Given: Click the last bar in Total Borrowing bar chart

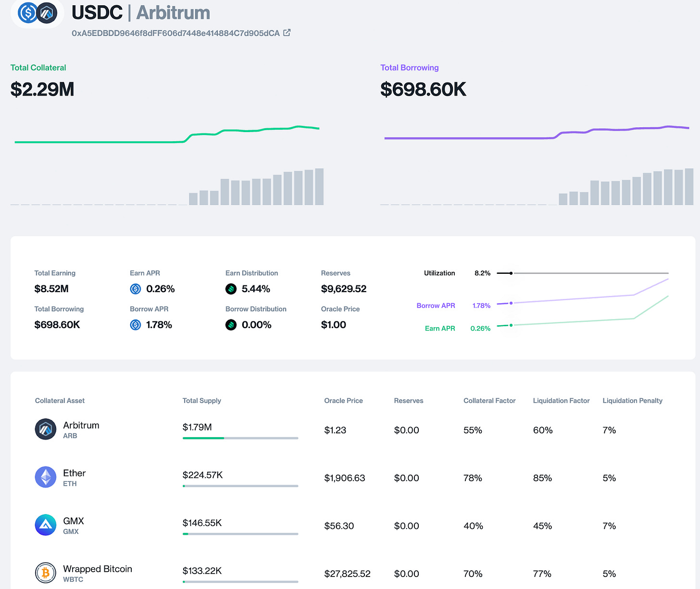Looking at the screenshot, I should coord(689,187).
